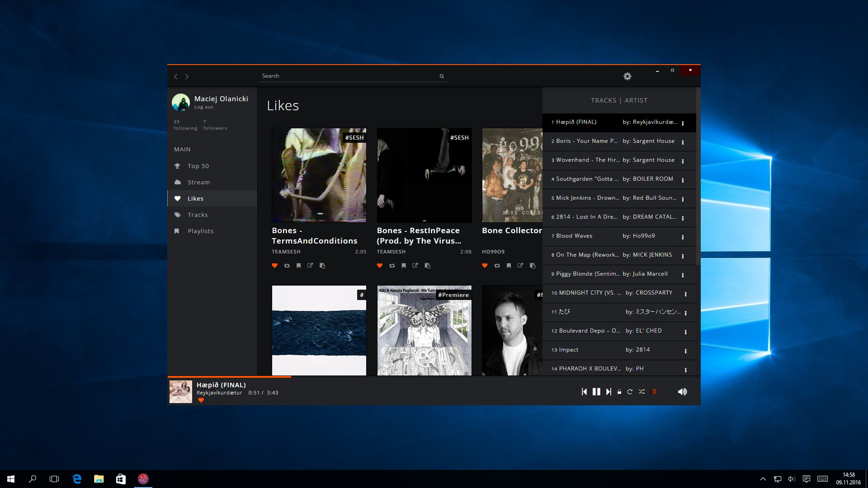Bookmark Bones RestInPeace to a playlist
The image size is (868, 488).
pyautogui.click(x=404, y=266)
